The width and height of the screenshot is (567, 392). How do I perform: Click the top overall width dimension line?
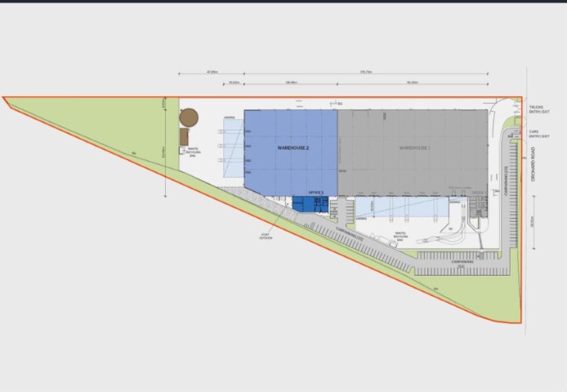[351, 73]
